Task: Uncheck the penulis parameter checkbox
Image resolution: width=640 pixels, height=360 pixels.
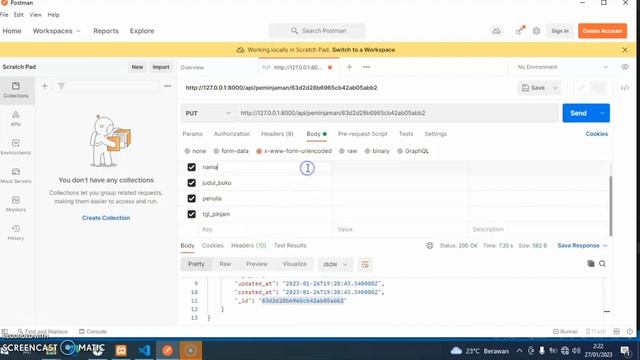Action: tap(191, 198)
